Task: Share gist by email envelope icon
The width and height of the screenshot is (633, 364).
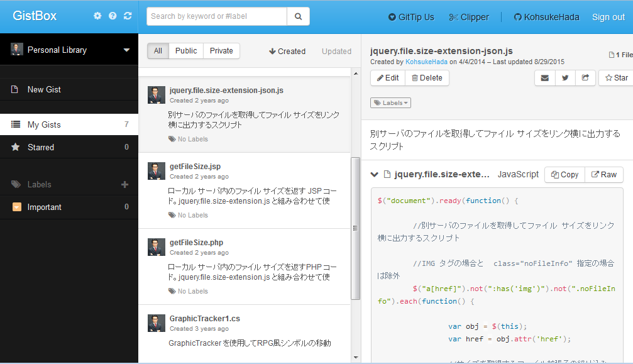Action: (x=544, y=78)
